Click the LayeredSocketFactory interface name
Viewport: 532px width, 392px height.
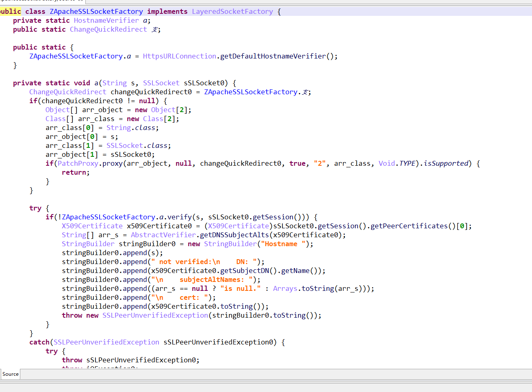click(232, 11)
